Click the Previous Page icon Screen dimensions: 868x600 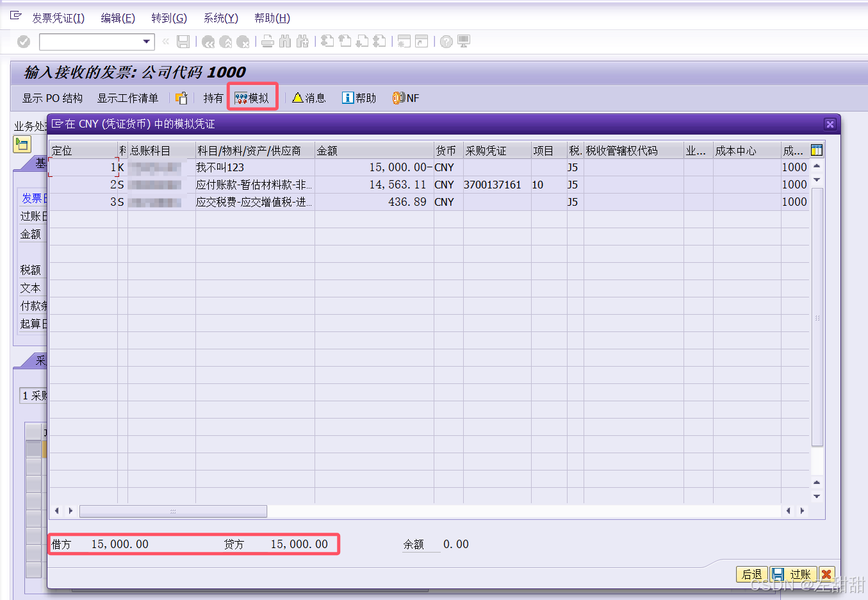click(x=345, y=42)
